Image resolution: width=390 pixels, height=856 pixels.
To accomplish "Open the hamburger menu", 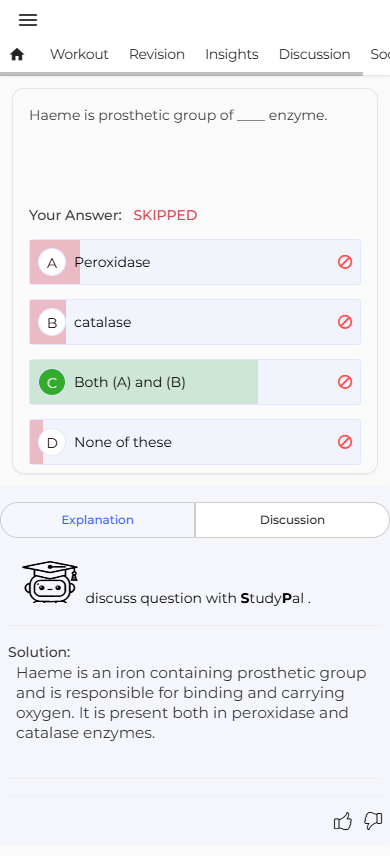I will [x=28, y=20].
